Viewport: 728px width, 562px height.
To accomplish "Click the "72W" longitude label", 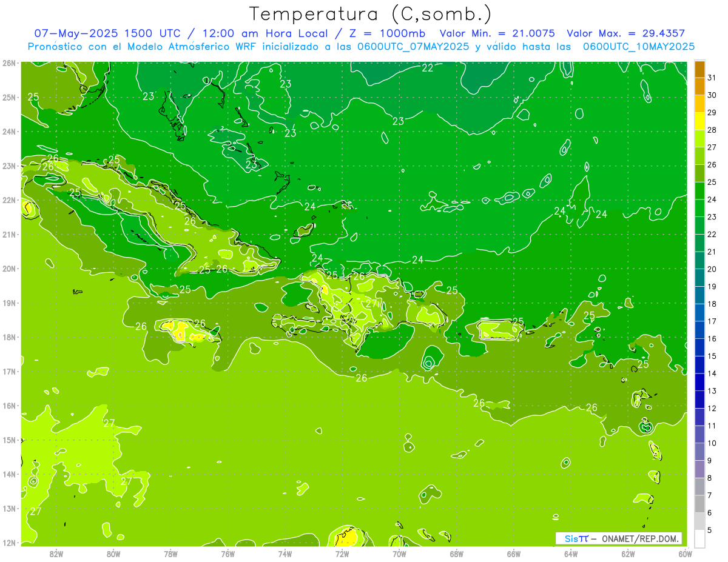I will (342, 554).
